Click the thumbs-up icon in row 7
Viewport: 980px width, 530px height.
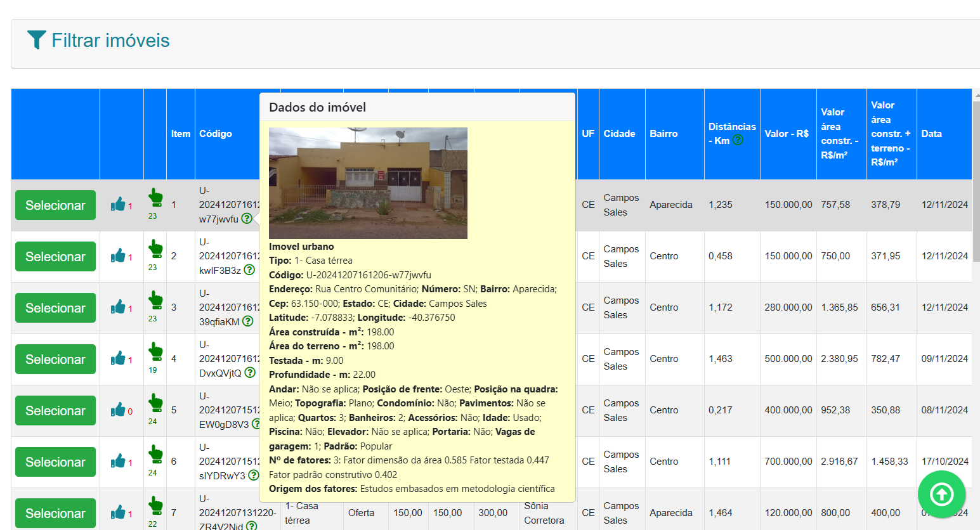pos(118,512)
